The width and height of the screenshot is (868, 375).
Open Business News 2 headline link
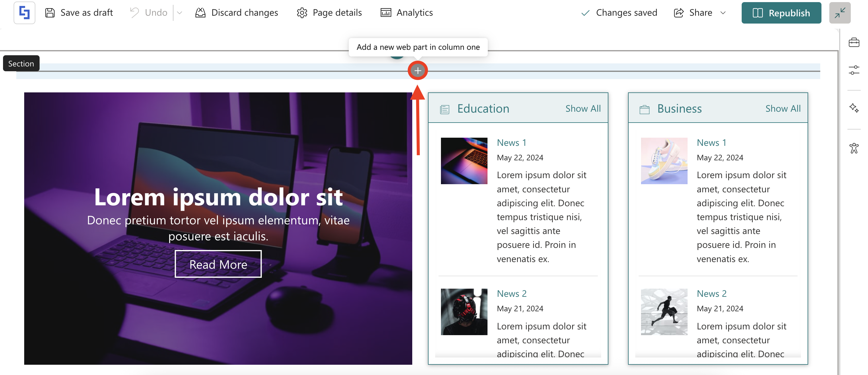[711, 293]
